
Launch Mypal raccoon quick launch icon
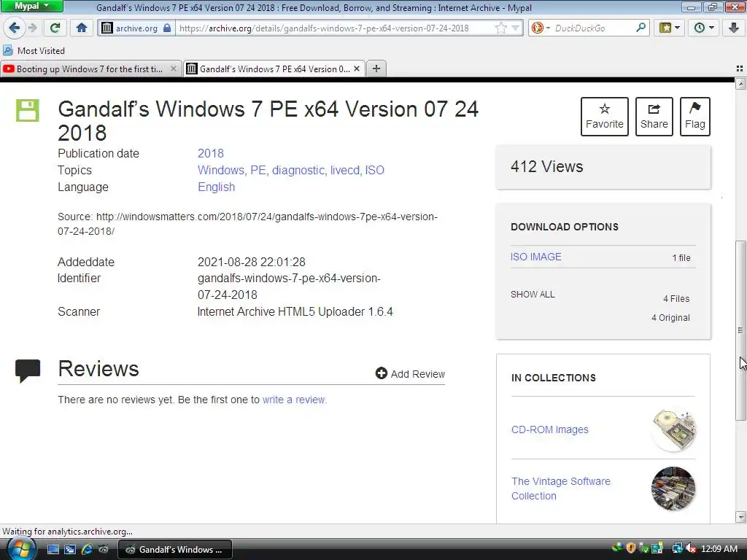104,550
